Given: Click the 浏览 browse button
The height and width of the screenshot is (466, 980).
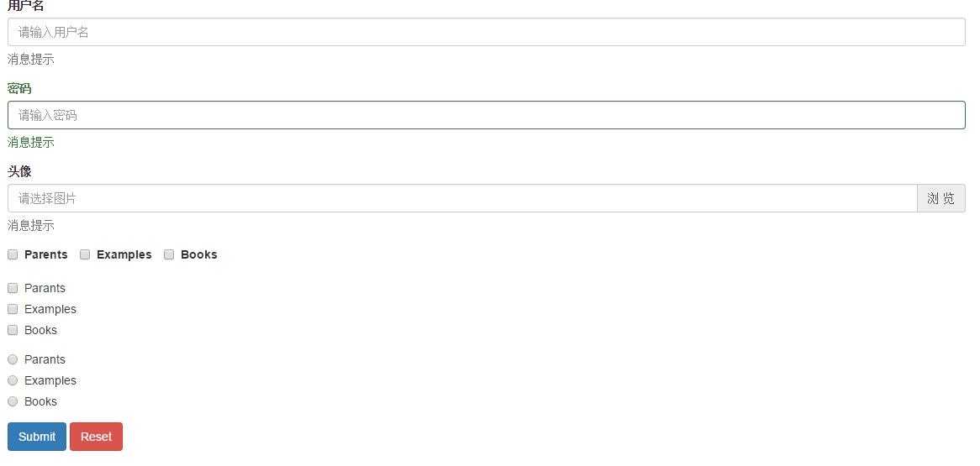Looking at the screenshot, I should pyautogui.click(x=941, y=198).
